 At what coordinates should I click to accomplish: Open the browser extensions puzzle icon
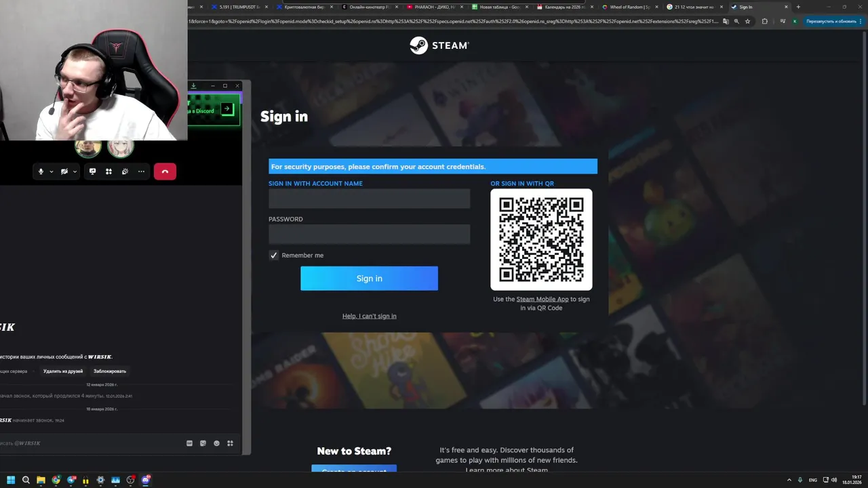coord(765,21)
